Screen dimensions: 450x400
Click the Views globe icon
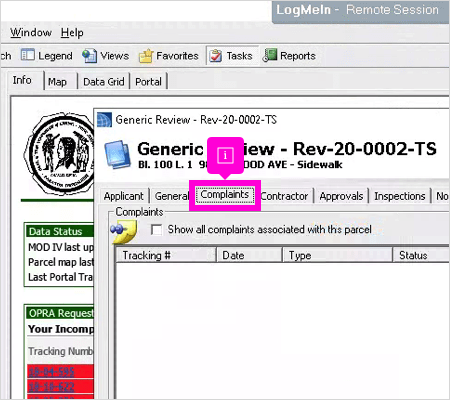tap(89, 55)
